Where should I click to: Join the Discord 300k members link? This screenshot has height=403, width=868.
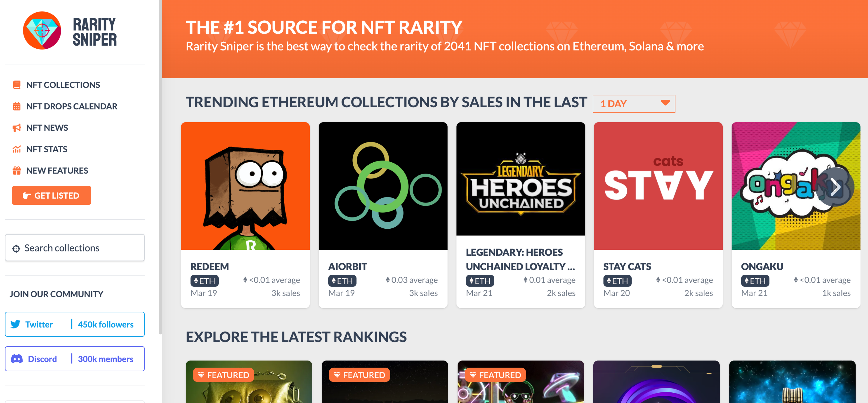(x=75, y=359)
